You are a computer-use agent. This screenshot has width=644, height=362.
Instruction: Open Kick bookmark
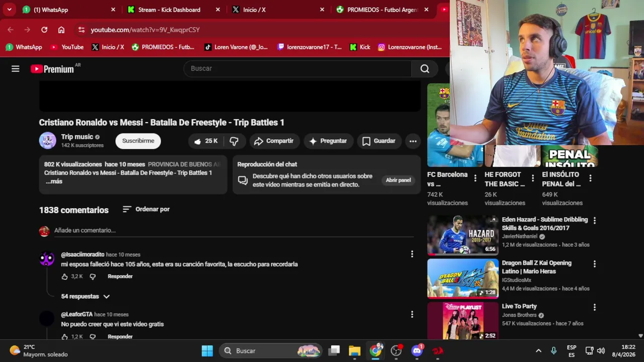(360, 47)
